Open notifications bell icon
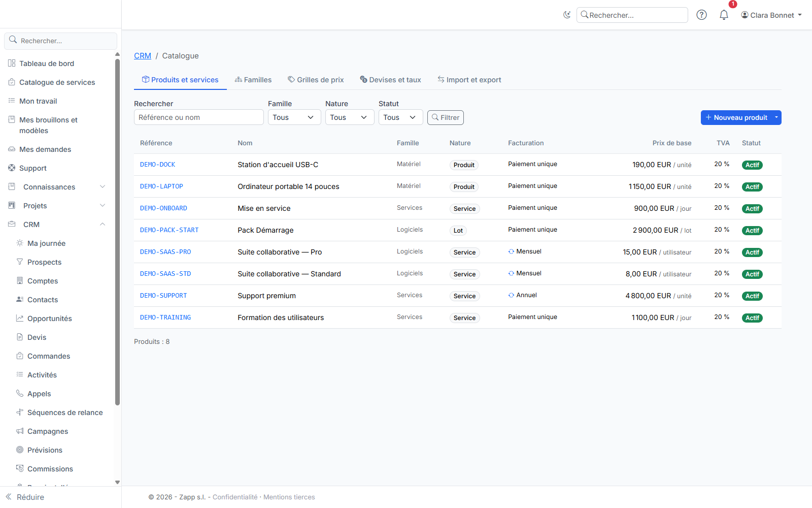Viewport: 812px width, 508px height. click(724, 15)
